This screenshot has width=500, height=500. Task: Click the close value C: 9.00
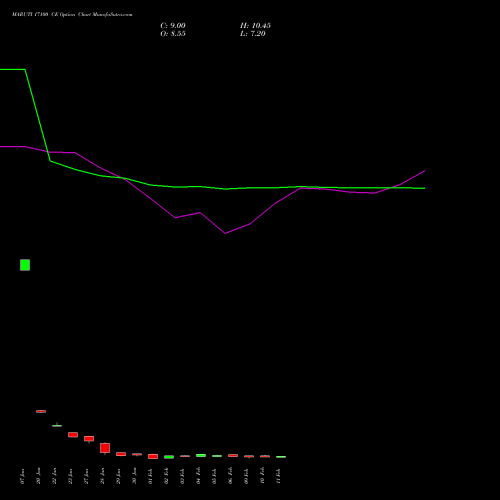point(173,26)
